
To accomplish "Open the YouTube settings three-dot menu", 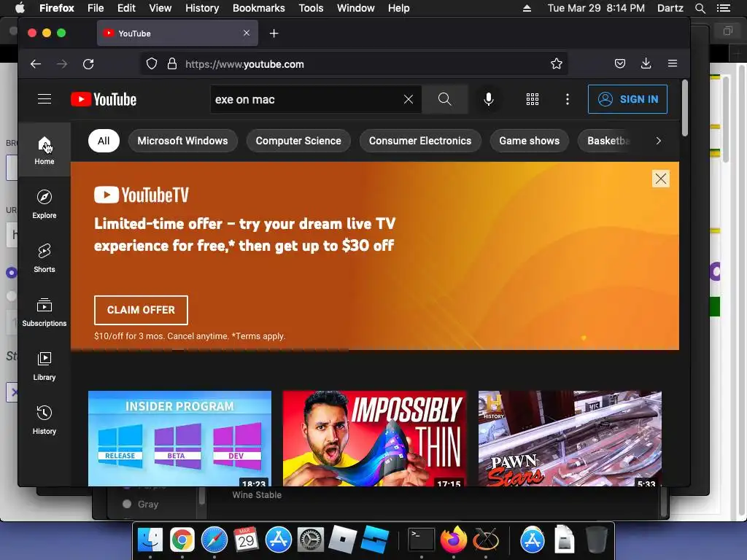I will click(567, 99).
